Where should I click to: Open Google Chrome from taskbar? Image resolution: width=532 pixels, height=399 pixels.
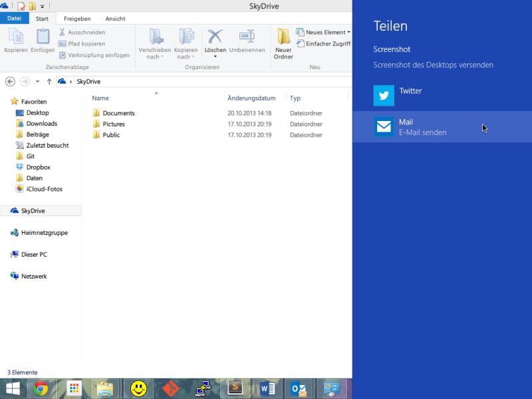pyautogui.click(x=41, y=388)
